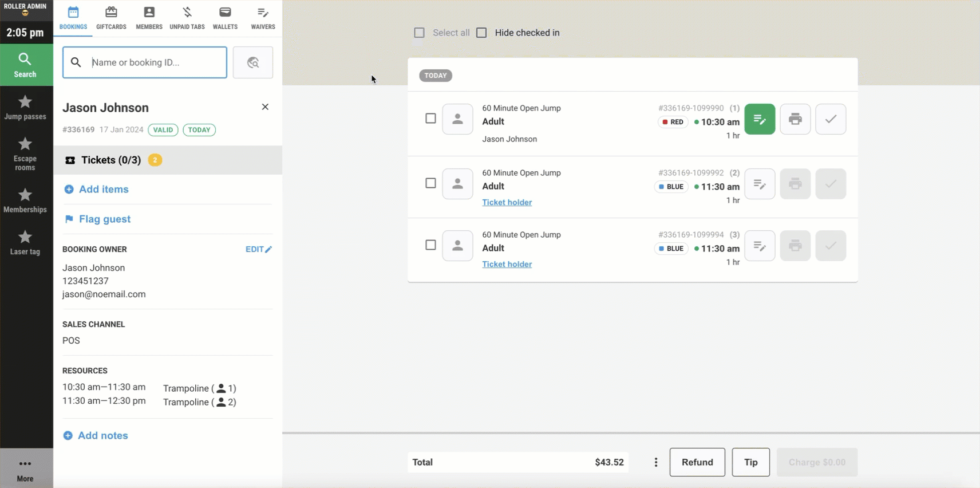Click Add items link
The image size is (980, 488).
coord(96,189)
